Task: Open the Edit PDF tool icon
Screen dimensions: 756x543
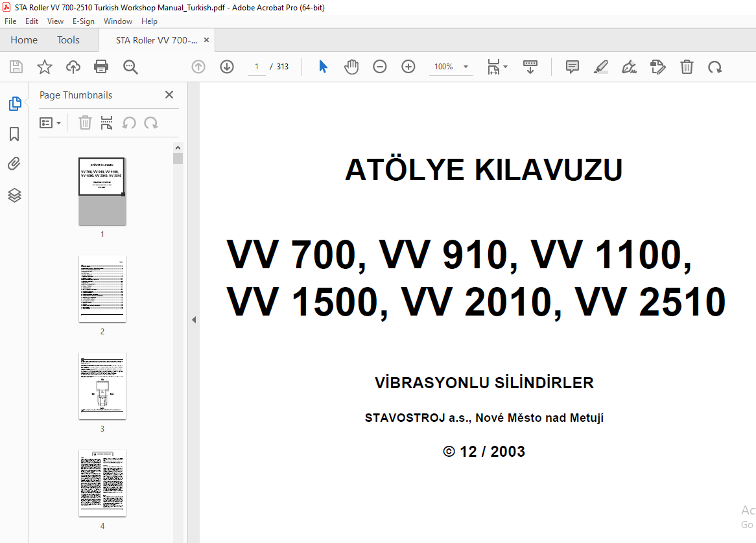Action: point(657,67)
